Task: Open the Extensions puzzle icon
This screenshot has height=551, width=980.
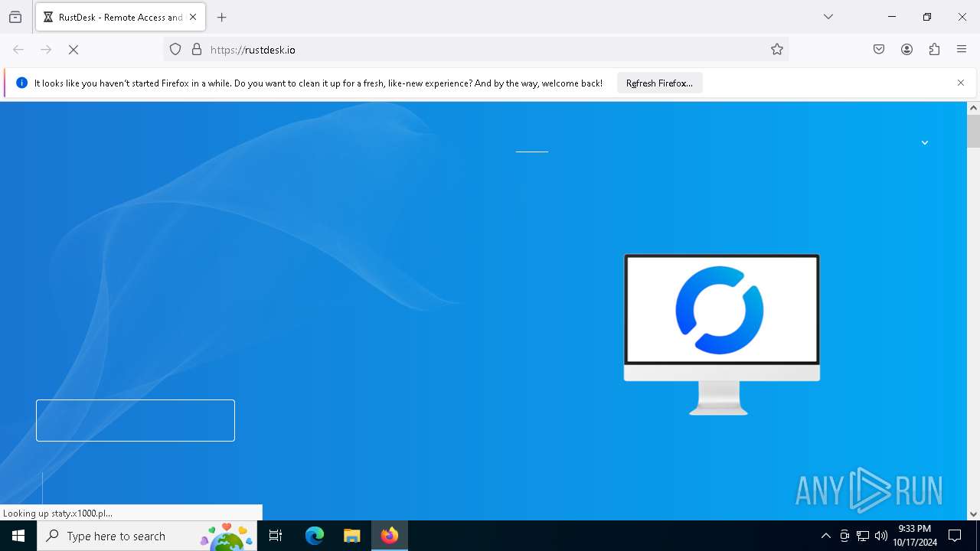Action: point(934,49)
